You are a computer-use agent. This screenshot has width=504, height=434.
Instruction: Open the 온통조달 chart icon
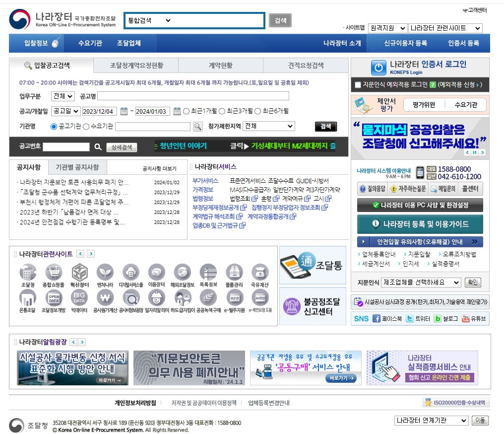pyautogui.click(x=28, y=298)
